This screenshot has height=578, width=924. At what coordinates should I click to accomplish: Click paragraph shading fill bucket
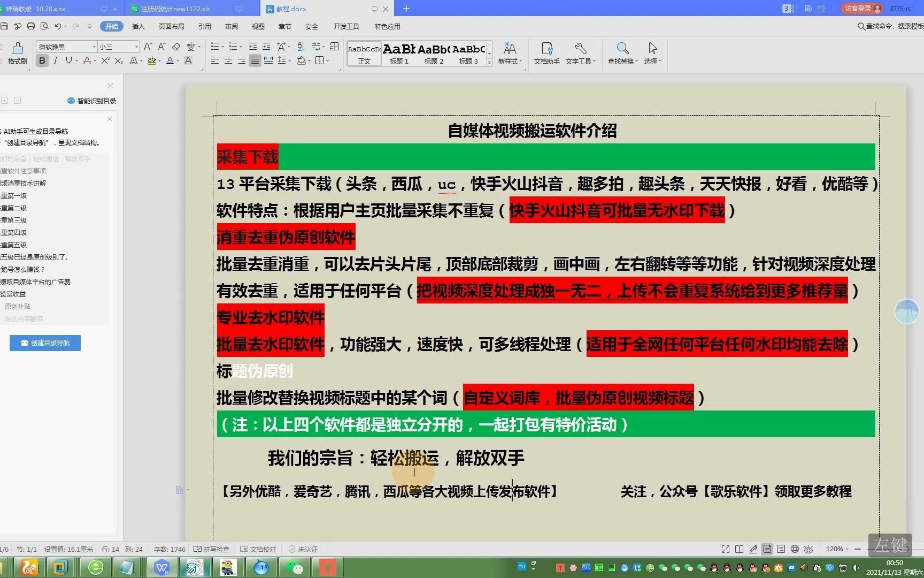302,61
